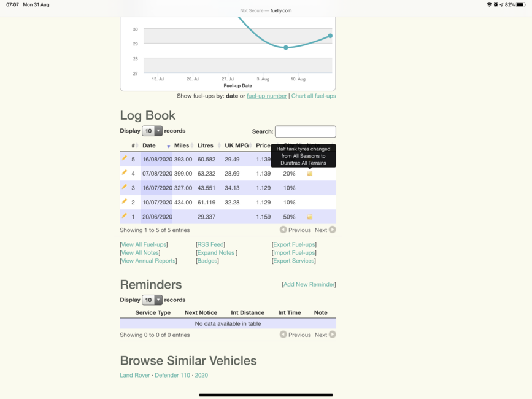Image resolution: width=532 pixels, height=399 pixels.
Task: Open note icon on 07/08/2020 fuel-up
Action: pyautogui.click(x=310, y=174)
